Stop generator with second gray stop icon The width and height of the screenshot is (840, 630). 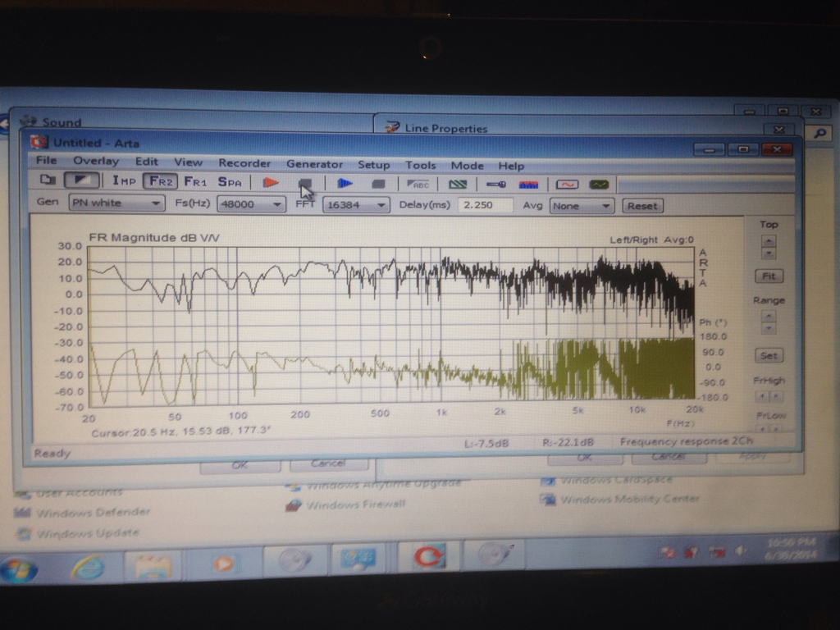coord(378,185)
